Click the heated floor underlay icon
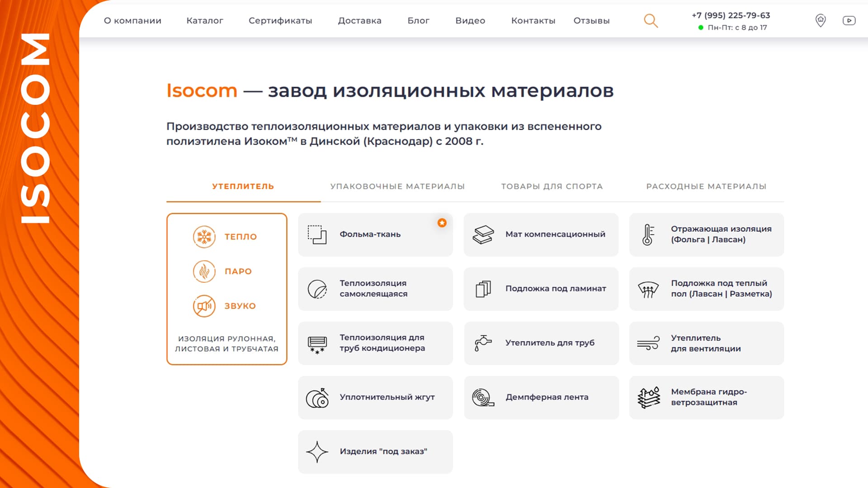This screenshot has height=488, width=868. pos(648,289)
